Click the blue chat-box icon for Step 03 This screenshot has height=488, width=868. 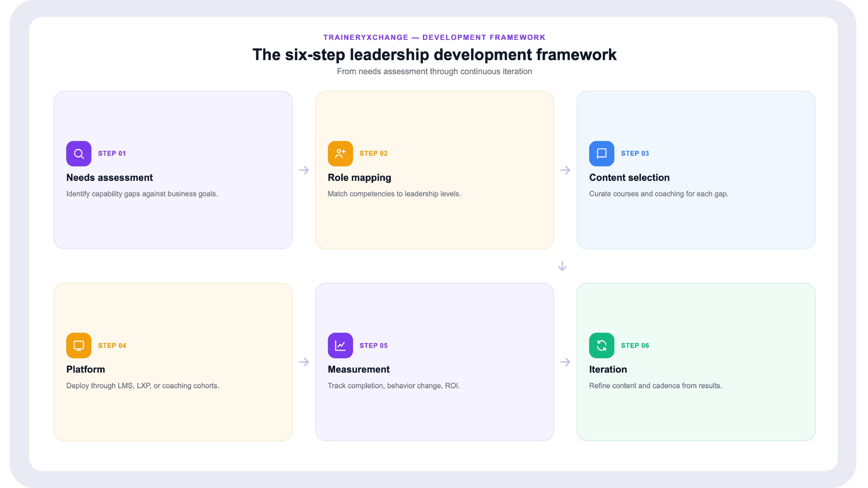pyautogui.click(x=602, y=154)
